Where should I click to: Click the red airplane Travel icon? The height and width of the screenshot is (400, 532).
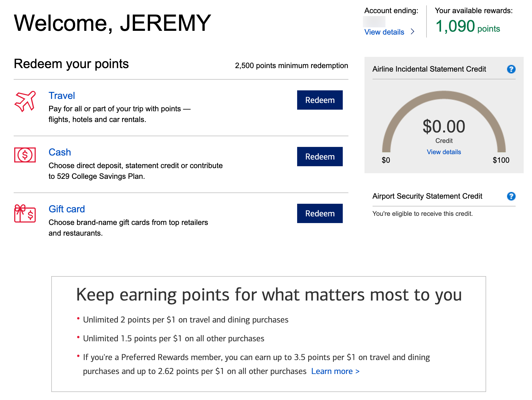pyautogui.click(x=25, y=101)
